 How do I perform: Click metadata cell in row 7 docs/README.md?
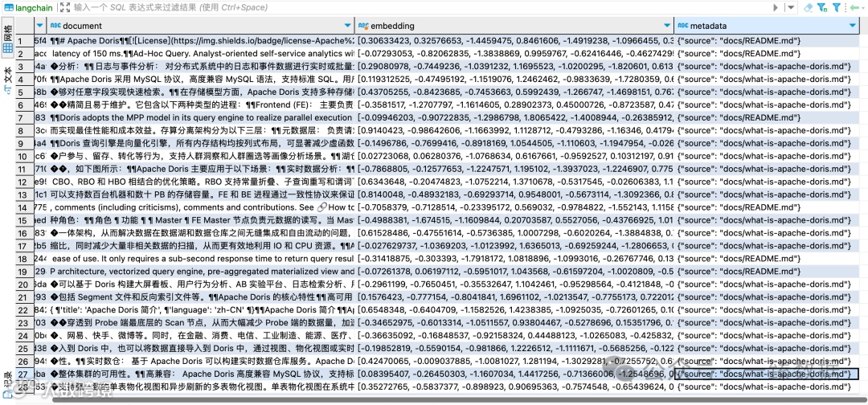pyautogui.click(x=767, y=118)
